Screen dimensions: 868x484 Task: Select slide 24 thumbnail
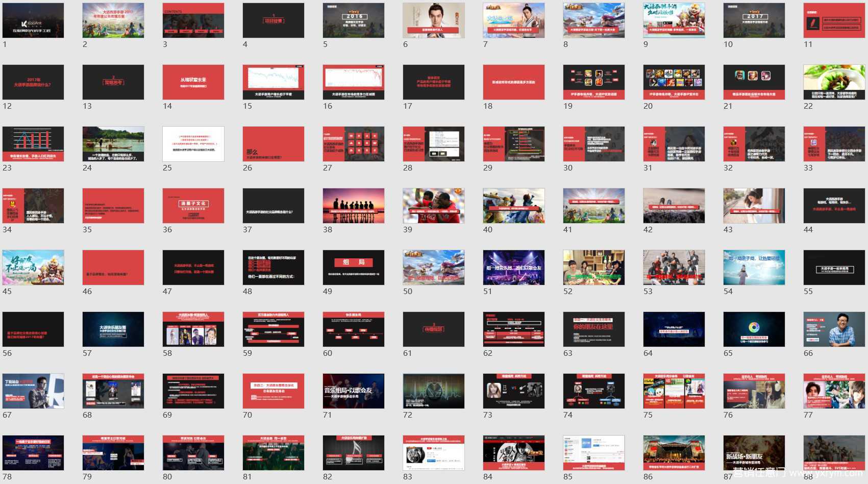point(113,144)
